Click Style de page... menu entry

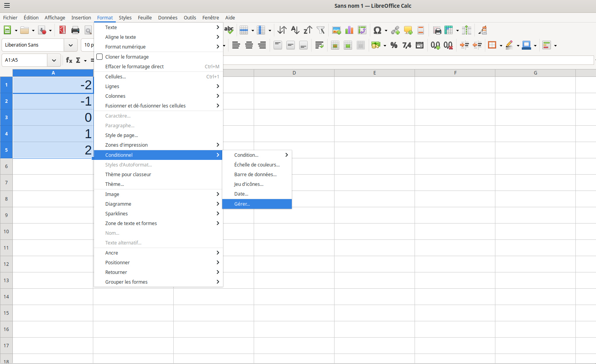pos(122,135)
